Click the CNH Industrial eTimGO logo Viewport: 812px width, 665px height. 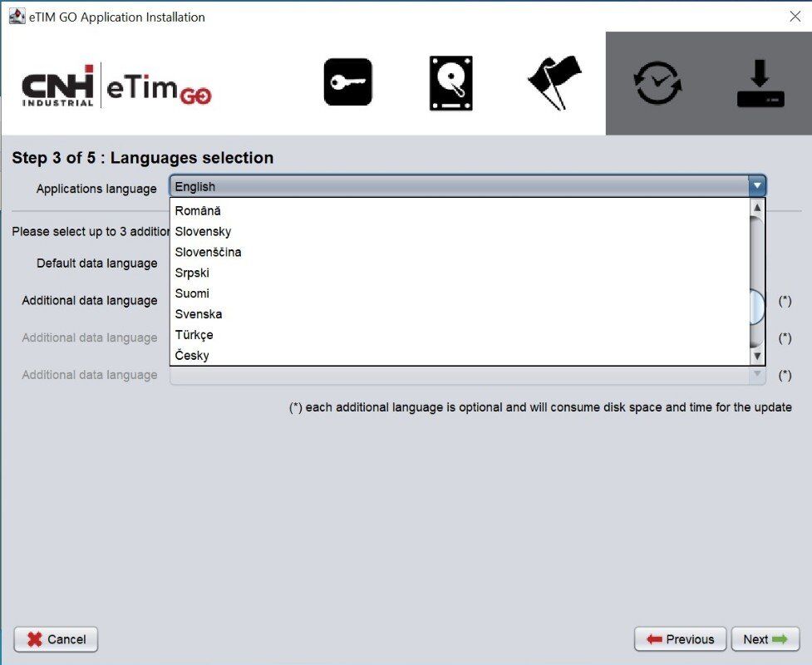point(116,86)
